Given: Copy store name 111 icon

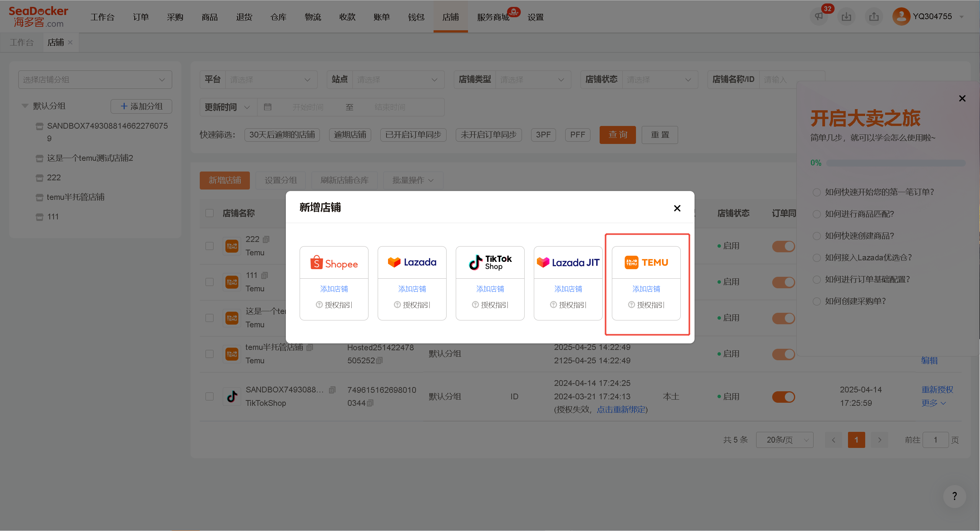Looking at the screenshot, I should click(x=264, y=275).
